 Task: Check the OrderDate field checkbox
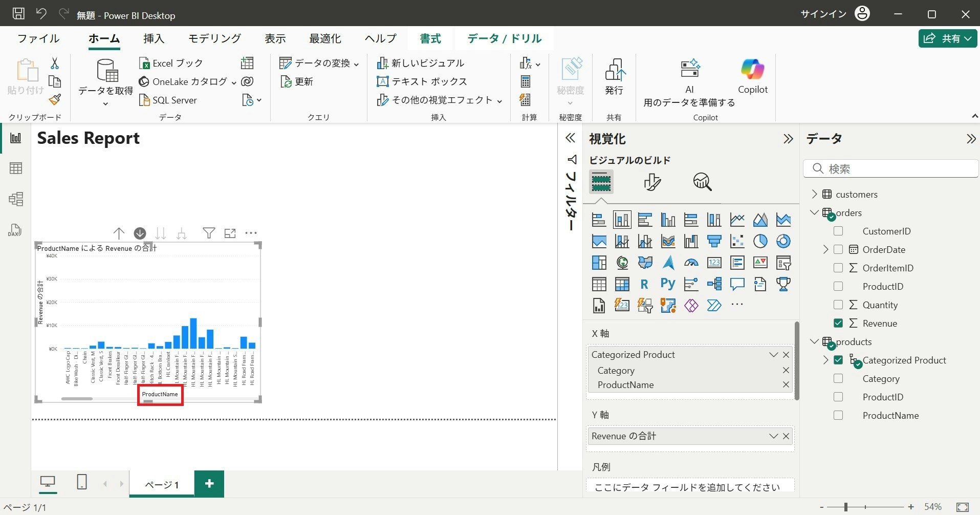(x=838, y=249)
